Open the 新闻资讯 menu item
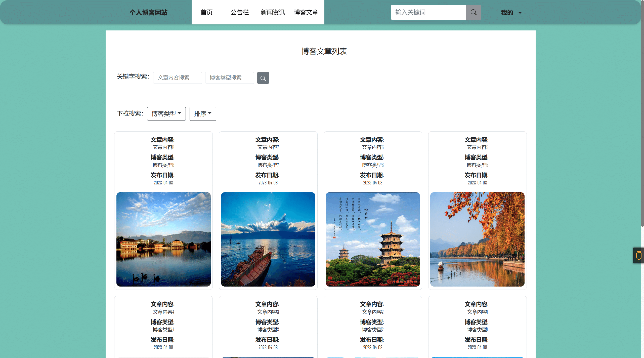Screen dimensions: 644x358 (x=273, y=12)
